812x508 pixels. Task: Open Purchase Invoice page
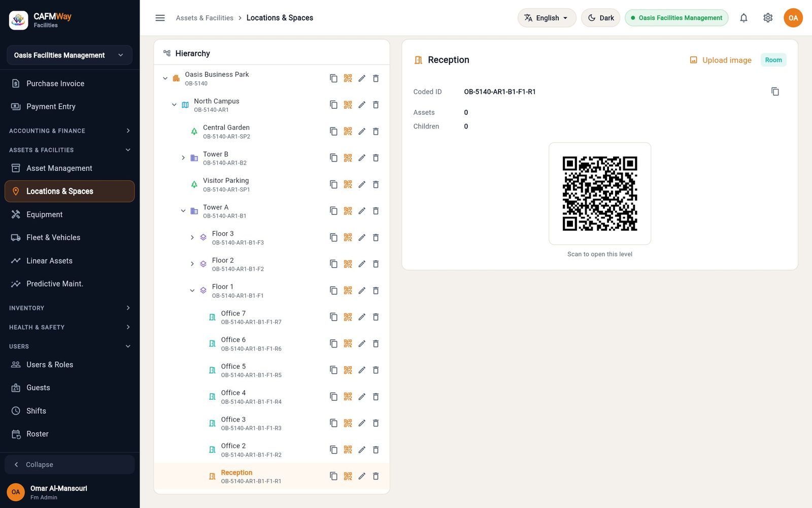(70, 83)
